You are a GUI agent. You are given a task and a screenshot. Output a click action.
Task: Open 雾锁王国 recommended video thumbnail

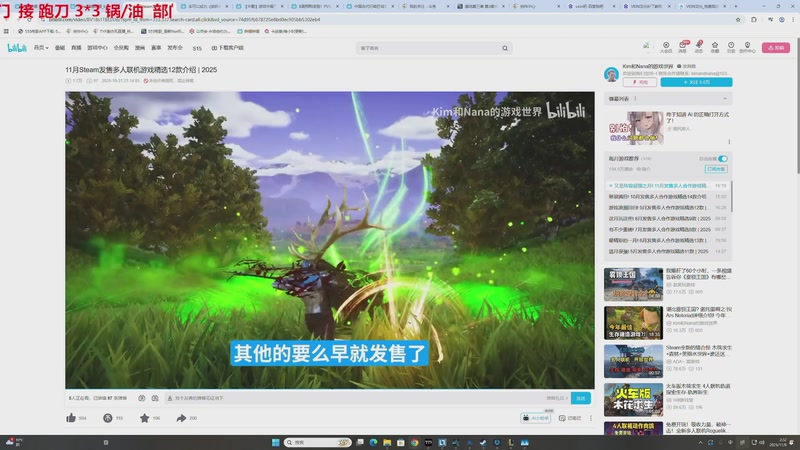(633, 284)
